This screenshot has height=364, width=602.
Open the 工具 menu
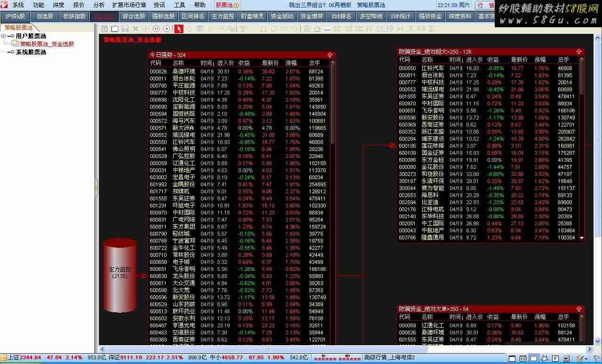(179, 5)
